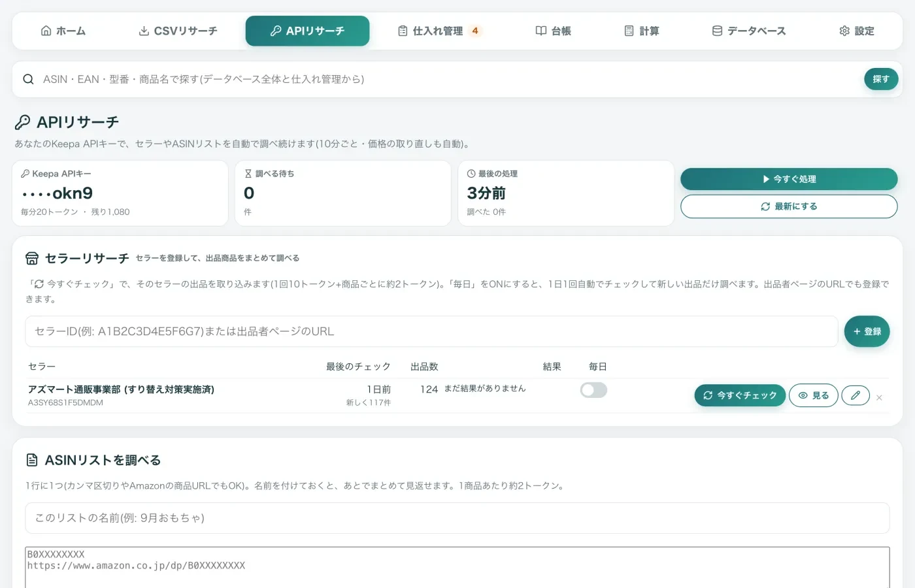Focus the セラーID input field
Image resolution: width=915 pixels, height=588 pixels.
(431, 331)
